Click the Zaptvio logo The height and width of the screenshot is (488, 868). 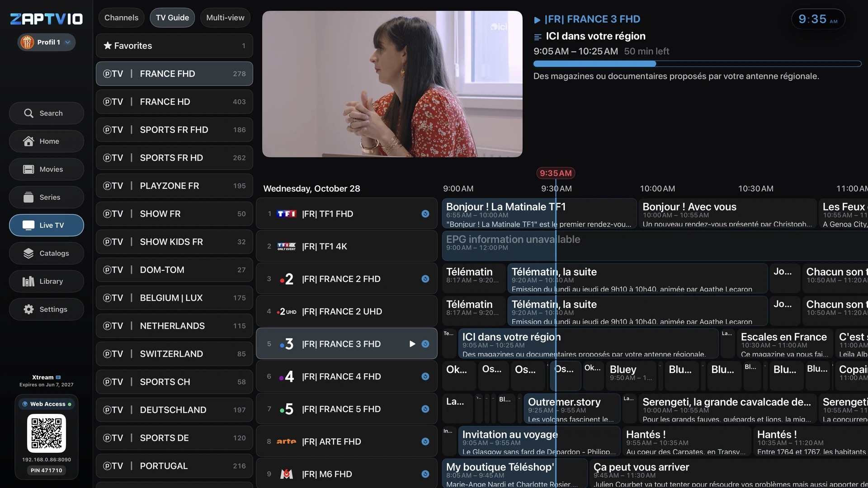click(47, 19)
